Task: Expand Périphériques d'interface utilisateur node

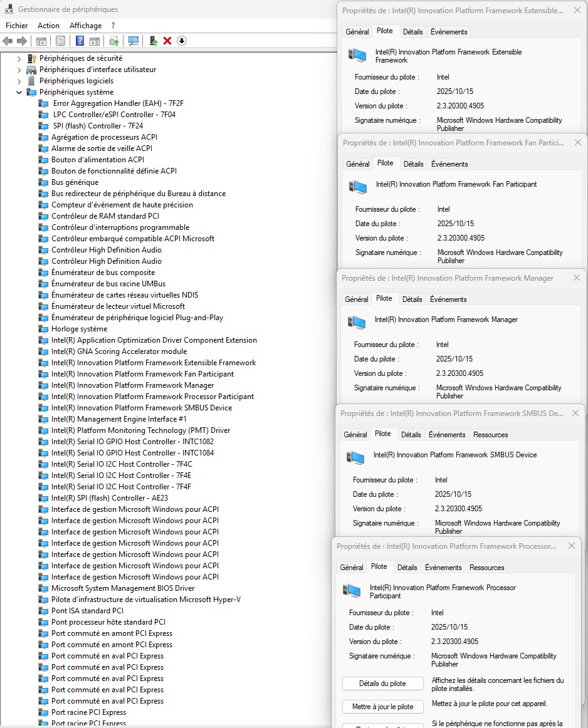Action: pyautogui.click(x=19, y=70)
